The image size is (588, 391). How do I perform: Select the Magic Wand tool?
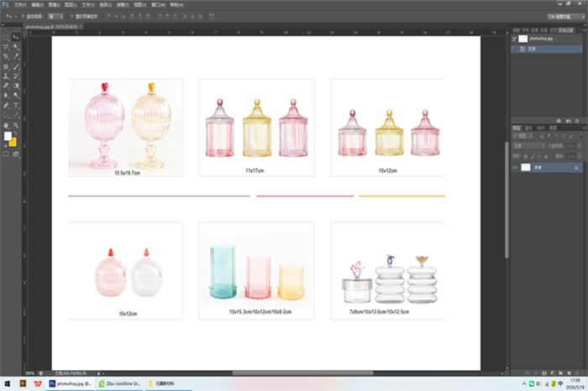(x=16, y=47)
